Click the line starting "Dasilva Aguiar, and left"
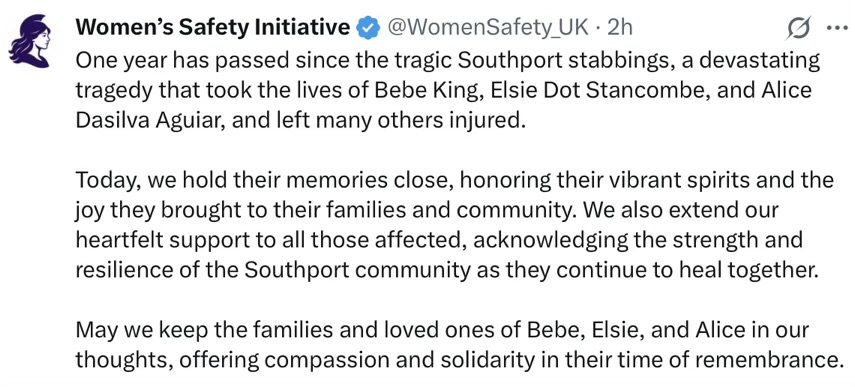 pyautogui.click(x=298, y=120)
